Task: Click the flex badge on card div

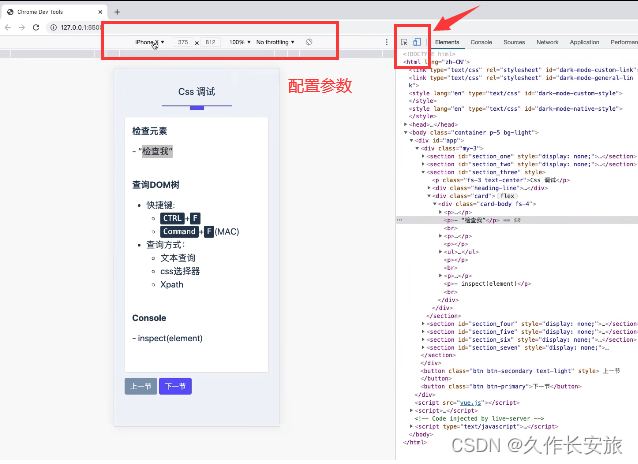Action: (x=507, y=196)
